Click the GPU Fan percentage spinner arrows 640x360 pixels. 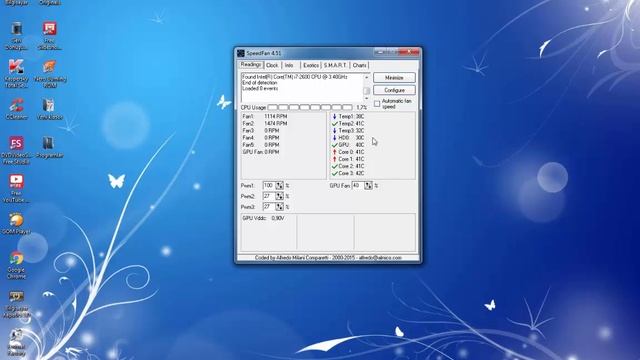pyautogui.click(x=368, y=186)
